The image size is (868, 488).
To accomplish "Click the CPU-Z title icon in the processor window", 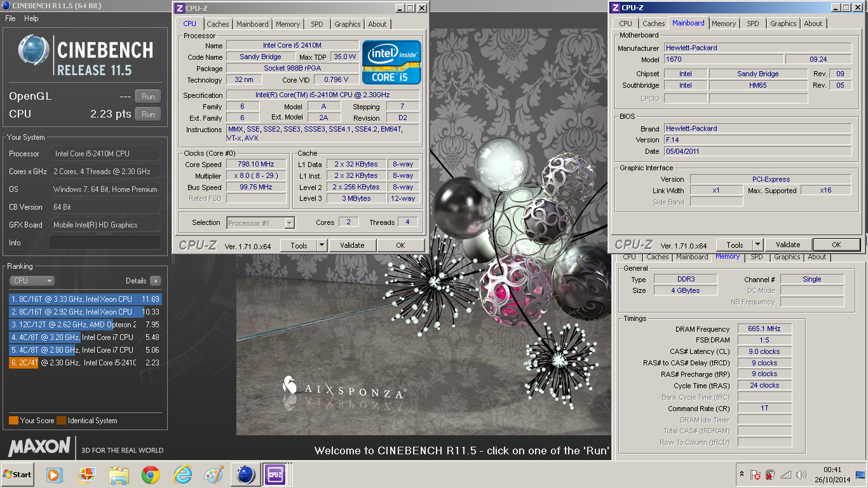I will coord(180,8).
